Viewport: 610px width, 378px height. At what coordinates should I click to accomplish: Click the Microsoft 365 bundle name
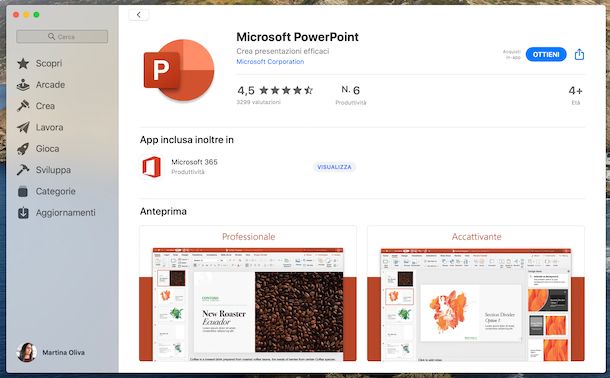point(195,162)
